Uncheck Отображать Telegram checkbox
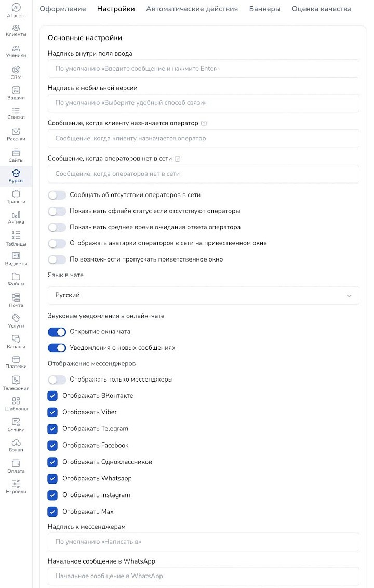The image size is (374, 588). pos(52,429)
